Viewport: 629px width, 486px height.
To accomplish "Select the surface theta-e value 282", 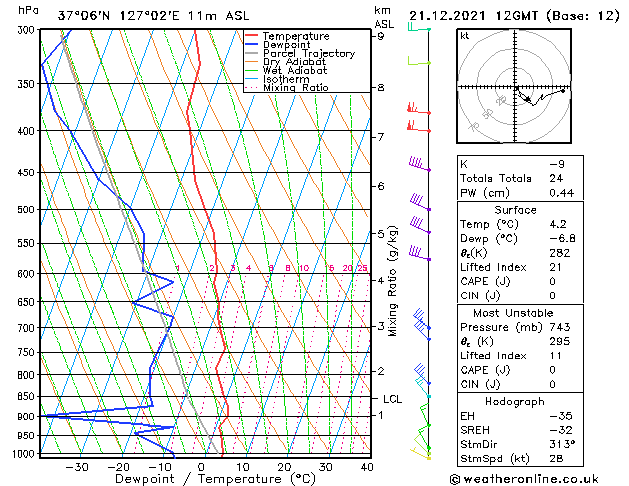I will [x=560, y=253].
